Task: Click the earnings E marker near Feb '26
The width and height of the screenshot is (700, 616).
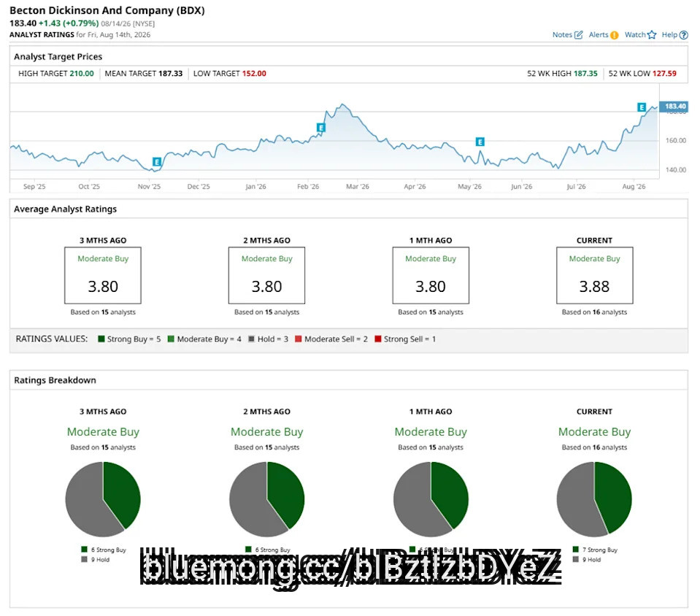Action: (320, 128)
